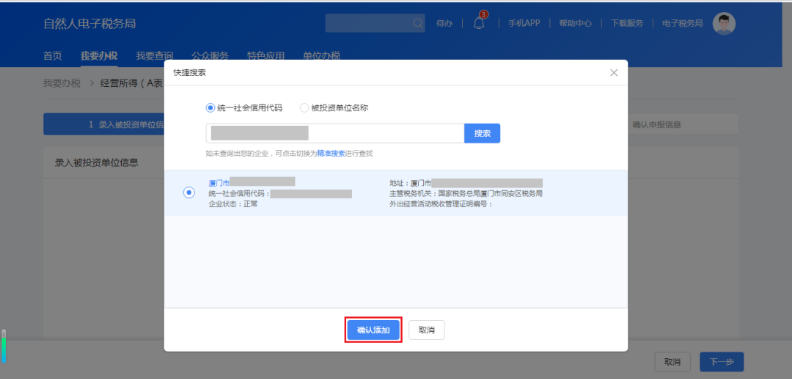The image size is (792, 379).
Task: Click the 我要办税 breadcrumb
Action: [62, 83]
